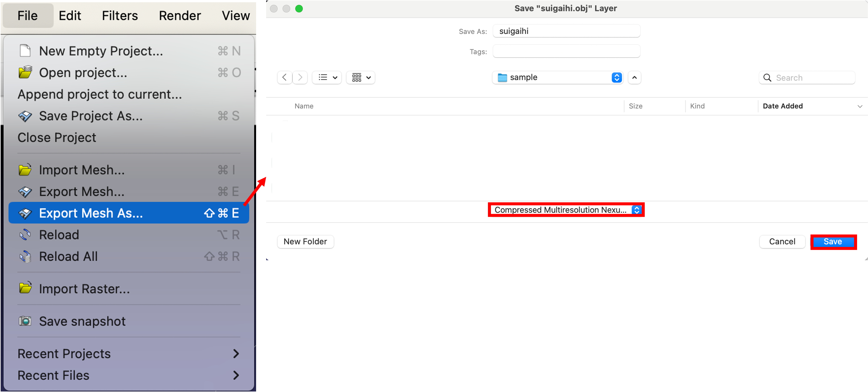The width and height of the screenshot is (868, 392).
Task: Expand the Recent Projects submenu
Action: (129, 354)
